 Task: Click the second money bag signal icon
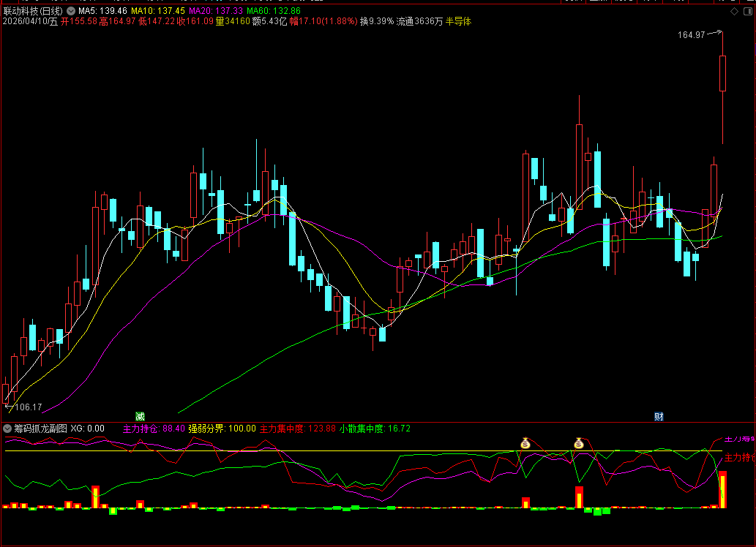coord(579,443)
